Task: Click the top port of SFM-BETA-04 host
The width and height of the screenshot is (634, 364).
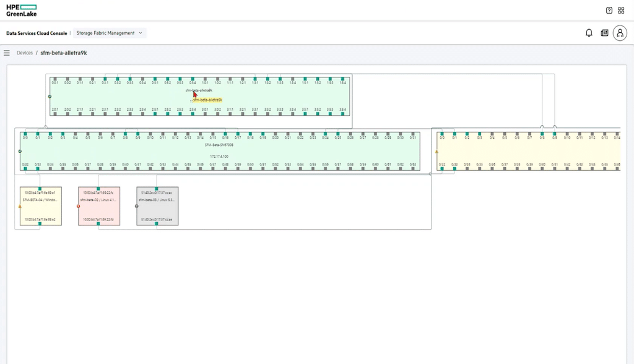Action: (40, 189)
